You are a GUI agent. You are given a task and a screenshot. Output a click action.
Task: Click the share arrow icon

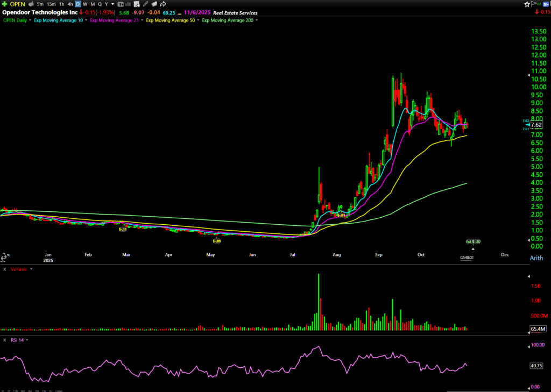point(163,4)
